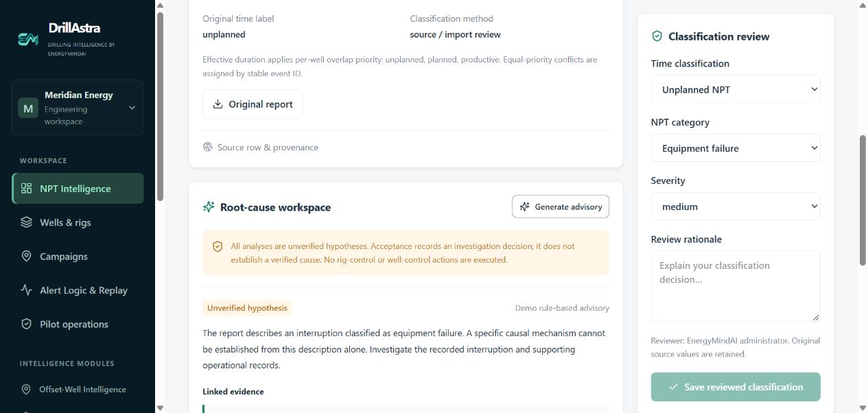
Task: Open NPT Intelligence in the sidebar
Action: (x=78, y=189)
